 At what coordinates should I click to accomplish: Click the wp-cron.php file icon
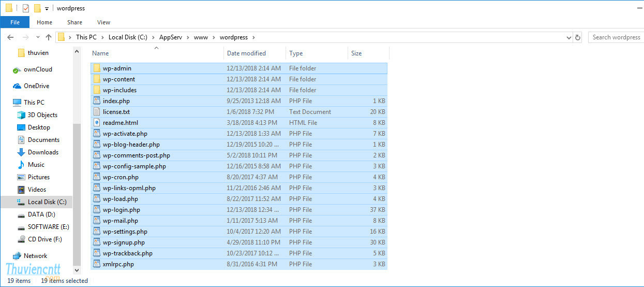click(x=97, y=177)
